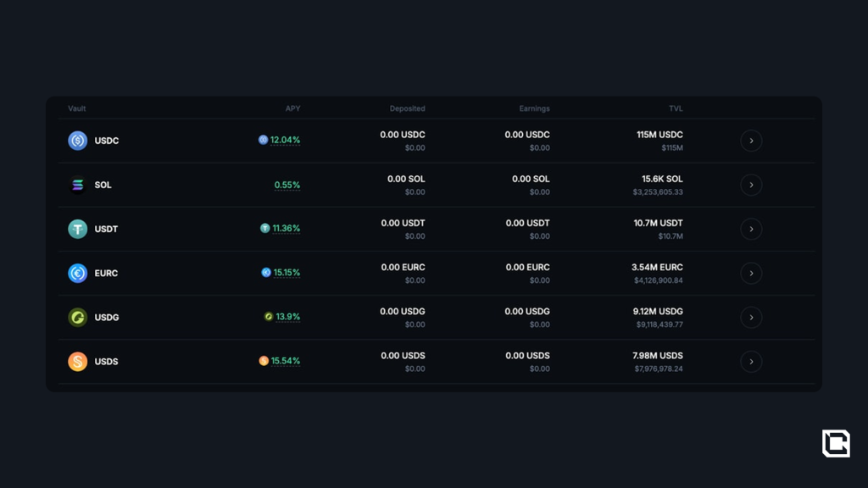This screenshot has width=868, height=488.
Task: Click the 13.9% APY value for USDG
Action: pos(288,317)
